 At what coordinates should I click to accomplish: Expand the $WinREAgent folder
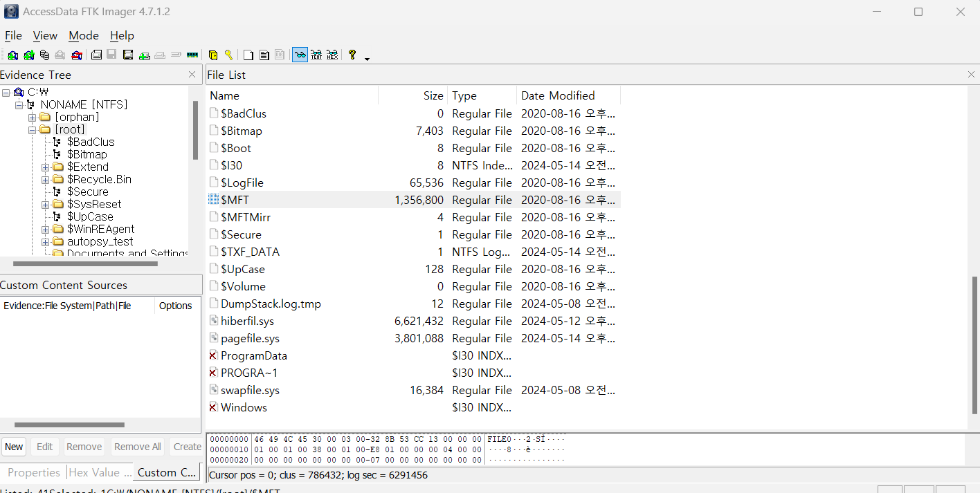click(45, 229)
